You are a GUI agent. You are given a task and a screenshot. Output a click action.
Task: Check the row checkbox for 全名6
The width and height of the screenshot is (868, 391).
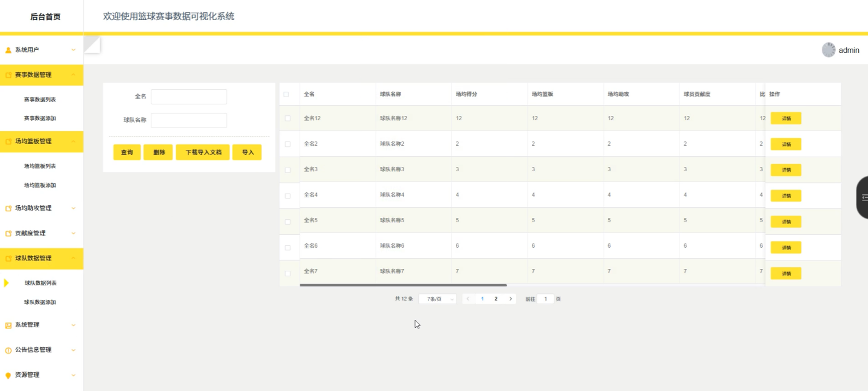click(x=288, y=247)
